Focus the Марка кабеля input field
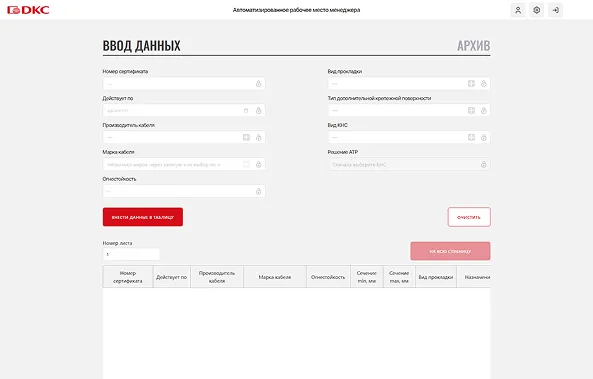Viewport: 593px width, 379px height. point(184,164)
